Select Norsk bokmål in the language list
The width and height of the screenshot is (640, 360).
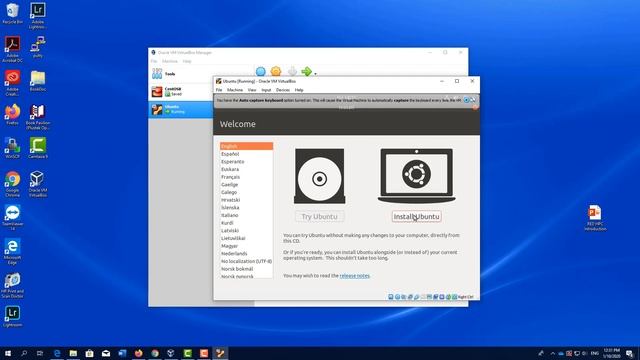(246, 269)
